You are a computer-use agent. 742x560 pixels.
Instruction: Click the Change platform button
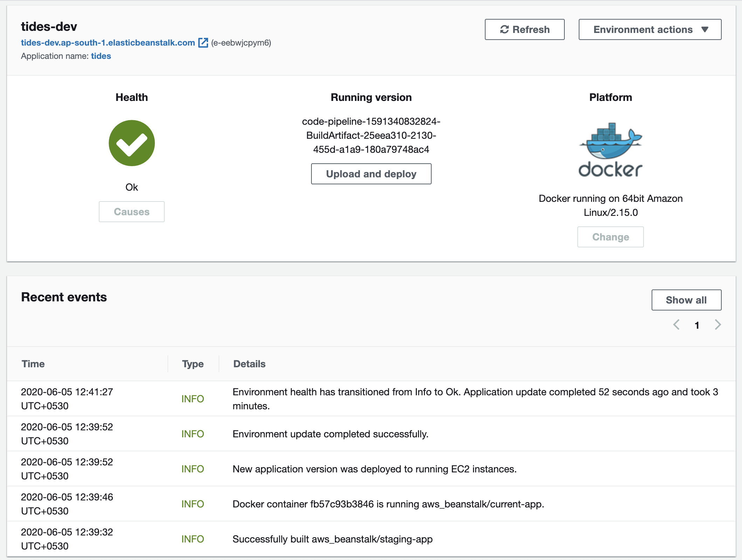click(610, 237)
